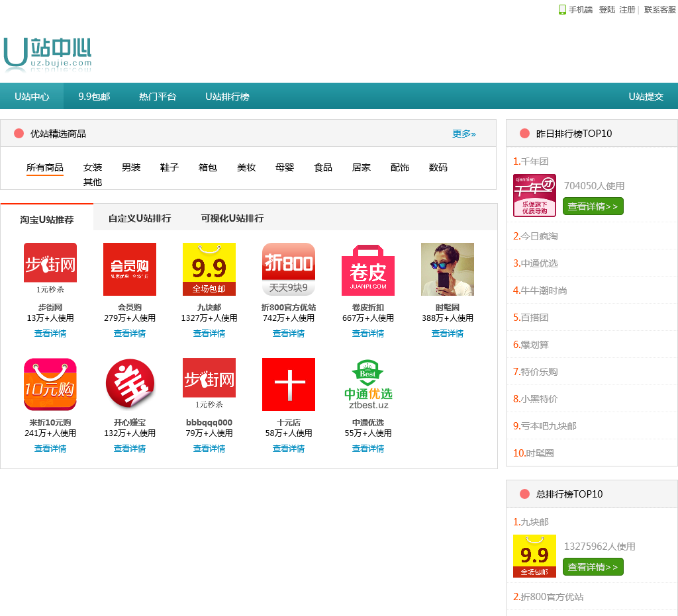Switch to the 自定义U站排行 tab
The width and height of the screenshot is (678, 616).
coord(140,218)
